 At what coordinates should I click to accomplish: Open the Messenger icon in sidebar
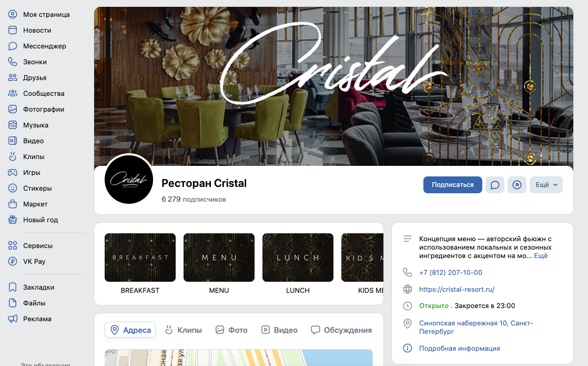pyautogui.click(x=13, y=46)
